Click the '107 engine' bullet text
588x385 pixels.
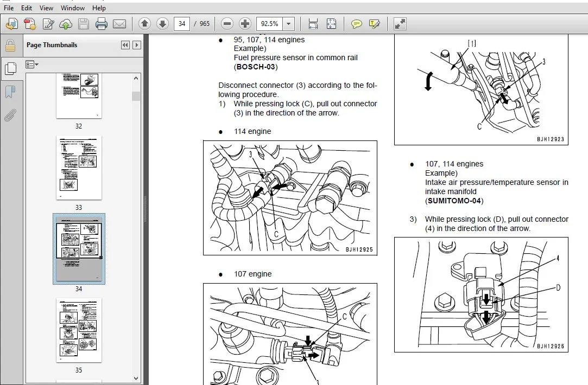tap(253, 274)
